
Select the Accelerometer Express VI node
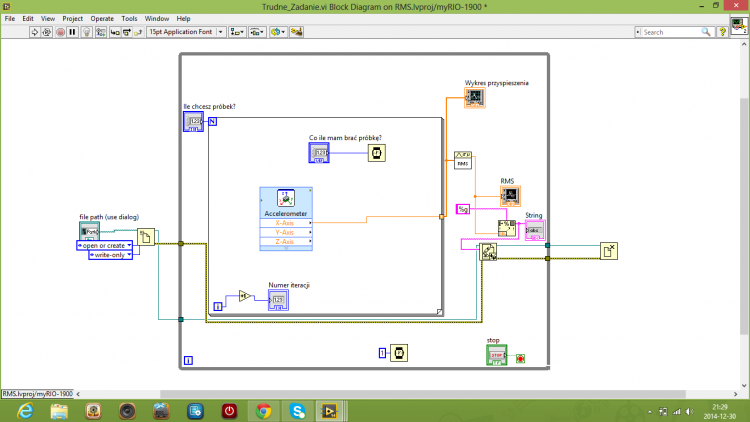tap(286, 219)
